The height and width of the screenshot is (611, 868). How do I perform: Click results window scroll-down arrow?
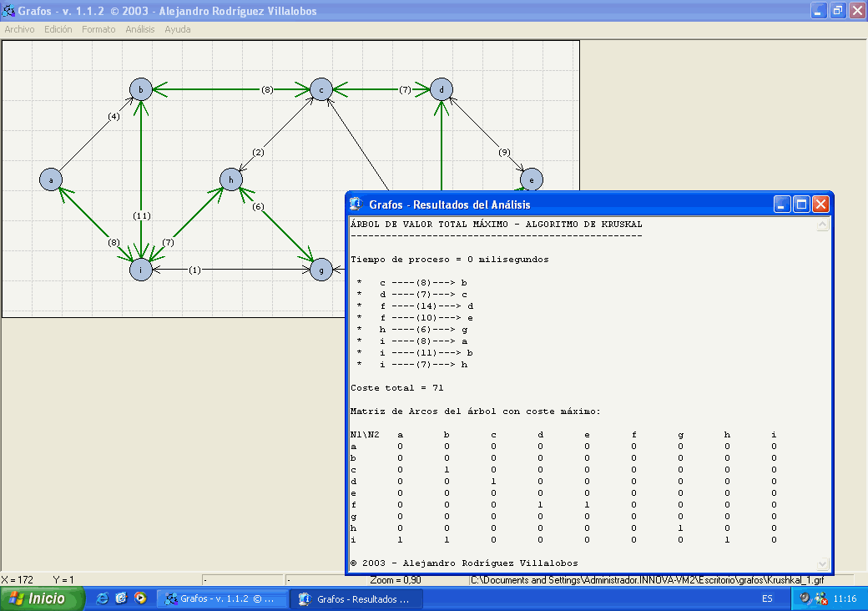pos(823,564)
